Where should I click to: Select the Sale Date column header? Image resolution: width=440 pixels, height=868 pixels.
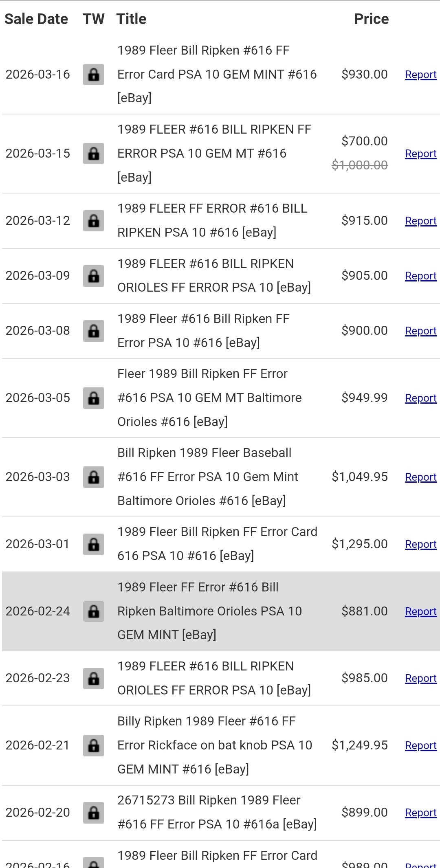click(36, 19)
